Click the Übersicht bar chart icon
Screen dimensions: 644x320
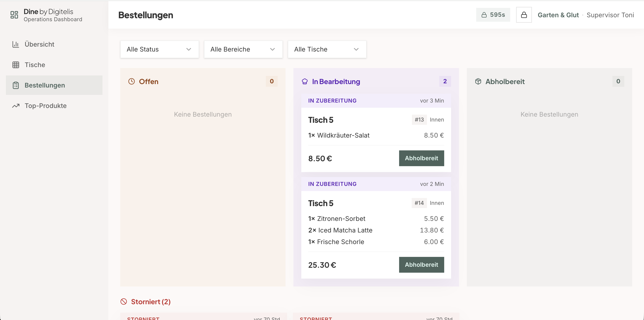coord(16,44)
